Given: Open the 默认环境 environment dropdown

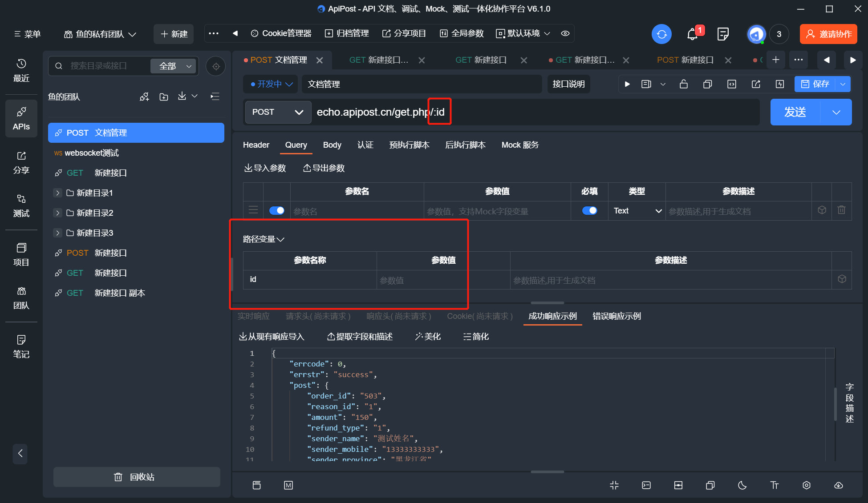Looking at the screenshot, I should pos(523,34).
